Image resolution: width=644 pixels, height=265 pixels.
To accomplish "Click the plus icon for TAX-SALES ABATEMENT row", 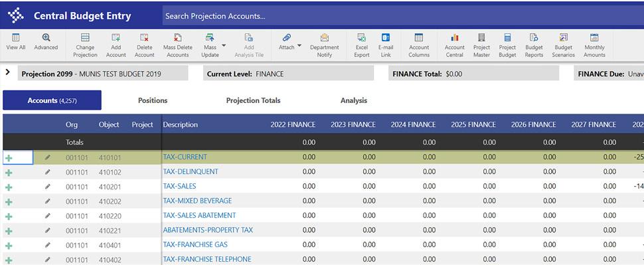I will (x=9, y=216).
